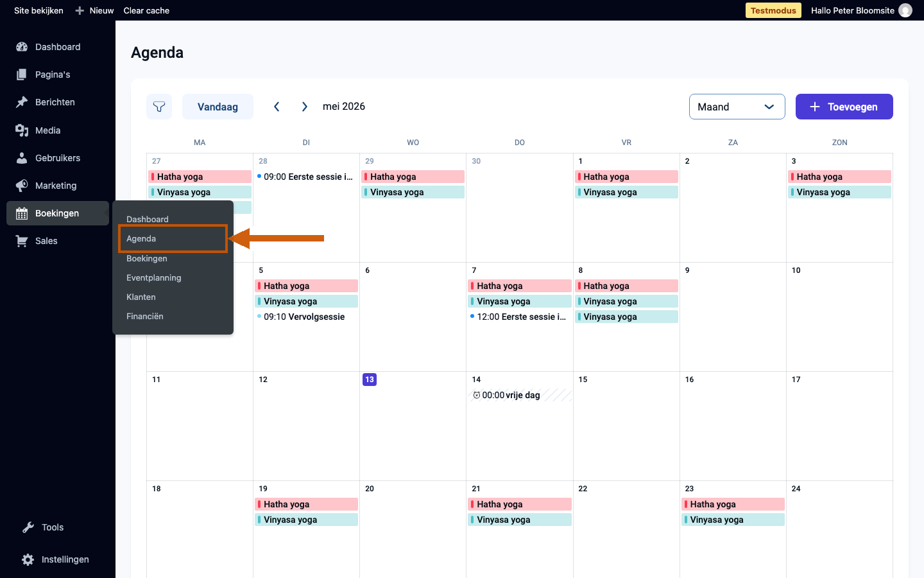Go to previous month with left chevron
924x578 pixels.
[277, 107]
